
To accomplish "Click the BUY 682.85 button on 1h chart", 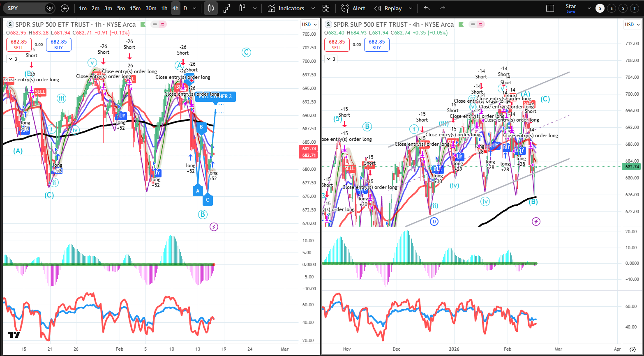I will point(59,45).
